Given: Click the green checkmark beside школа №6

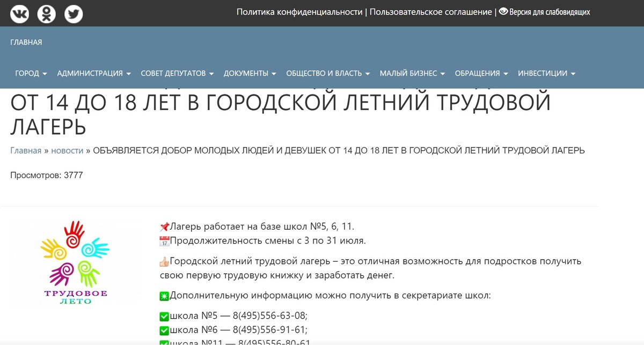Looking at the screenshot, I should point(165,330).
